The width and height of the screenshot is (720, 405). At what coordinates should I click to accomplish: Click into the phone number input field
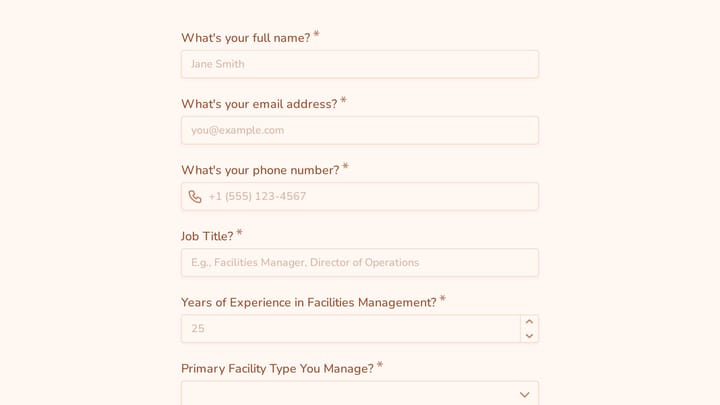[360, 197]
